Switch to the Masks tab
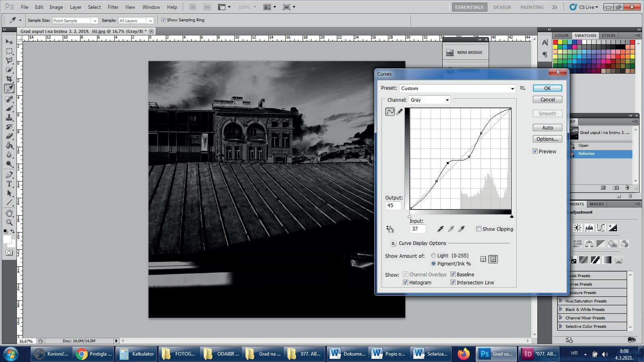The image size is (644, 362). coord(597,204)
